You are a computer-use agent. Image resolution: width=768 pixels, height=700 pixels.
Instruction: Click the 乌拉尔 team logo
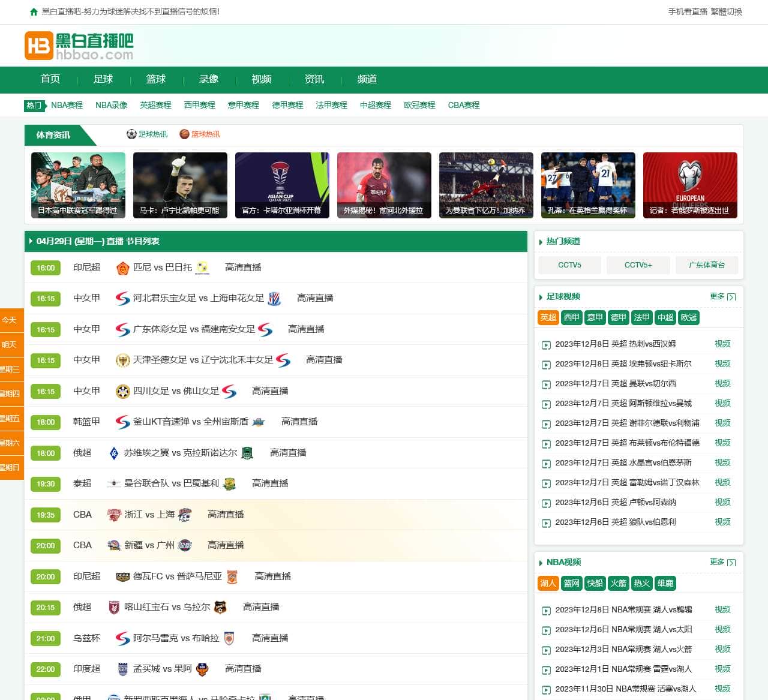220,607
